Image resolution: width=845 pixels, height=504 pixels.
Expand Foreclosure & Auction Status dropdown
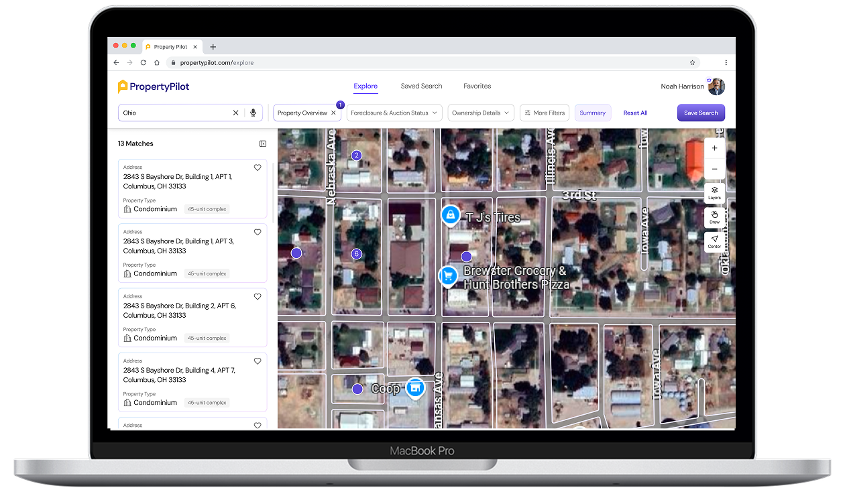coord(394,113)
